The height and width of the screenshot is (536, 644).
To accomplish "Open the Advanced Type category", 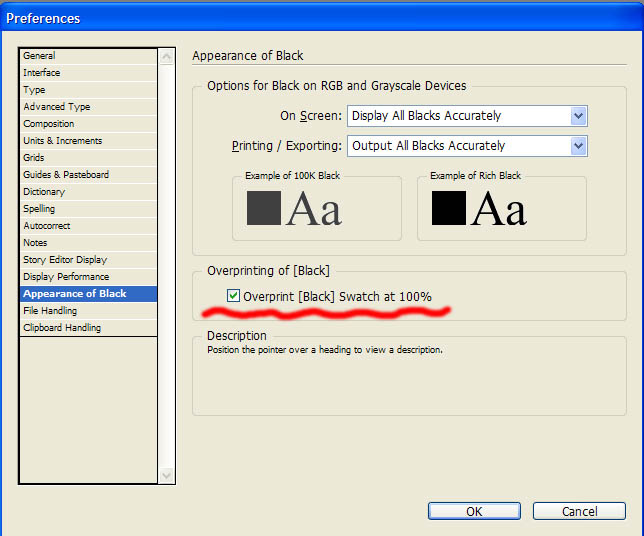I will click(88, 107).
